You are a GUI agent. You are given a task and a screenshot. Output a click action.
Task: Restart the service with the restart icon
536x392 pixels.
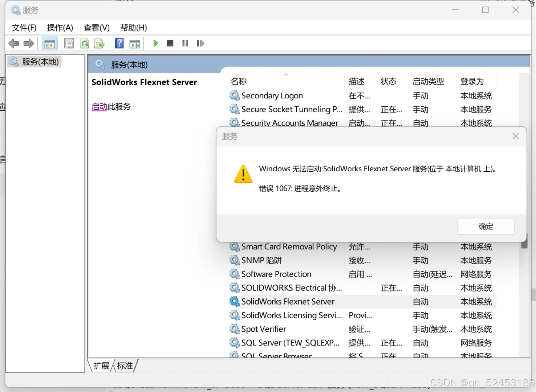[200, 43]
